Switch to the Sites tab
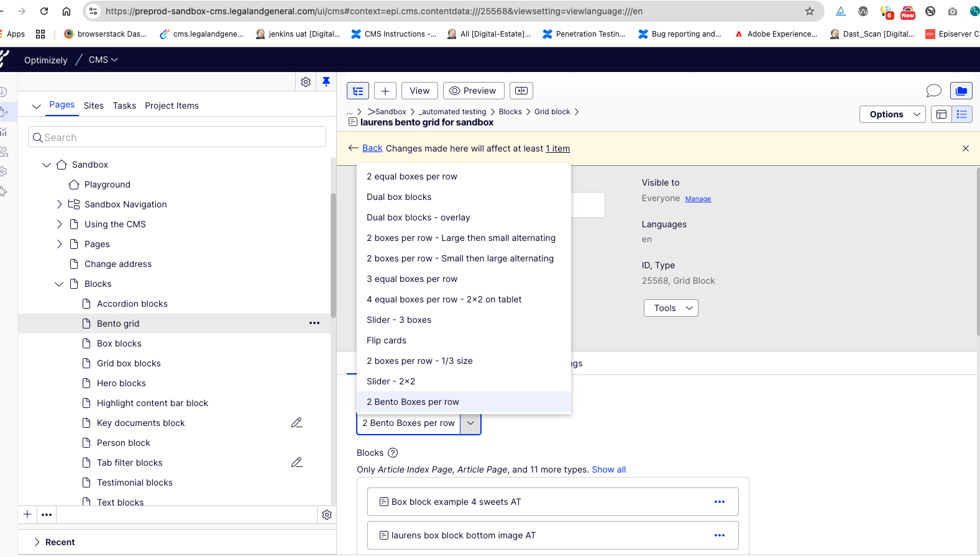The height and width of the screenshot is (557, 980). 94,106
